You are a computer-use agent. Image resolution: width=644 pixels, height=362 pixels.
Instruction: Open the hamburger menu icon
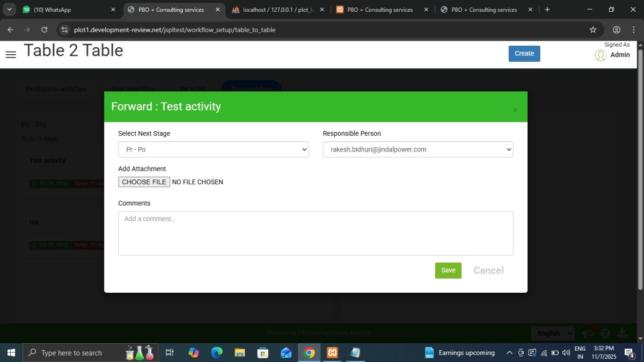coord(11,54)
